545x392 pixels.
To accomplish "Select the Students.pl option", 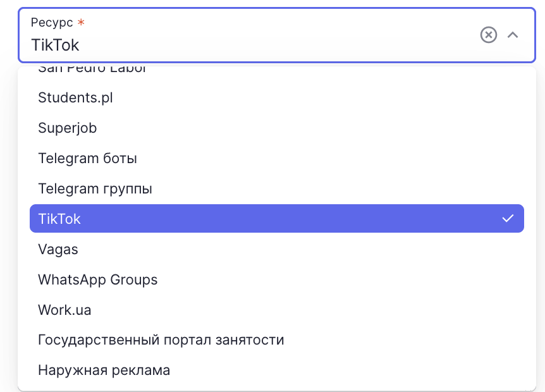I will [277, 97].
